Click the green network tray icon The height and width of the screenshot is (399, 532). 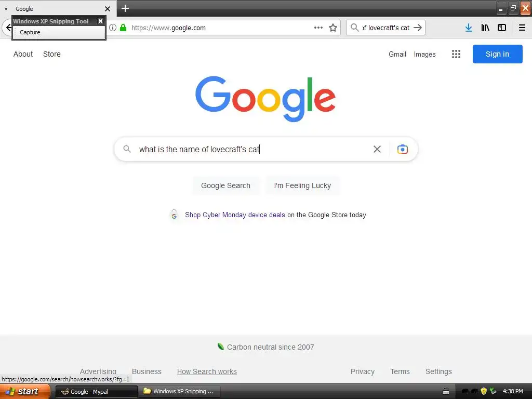[x=493, y=391]
